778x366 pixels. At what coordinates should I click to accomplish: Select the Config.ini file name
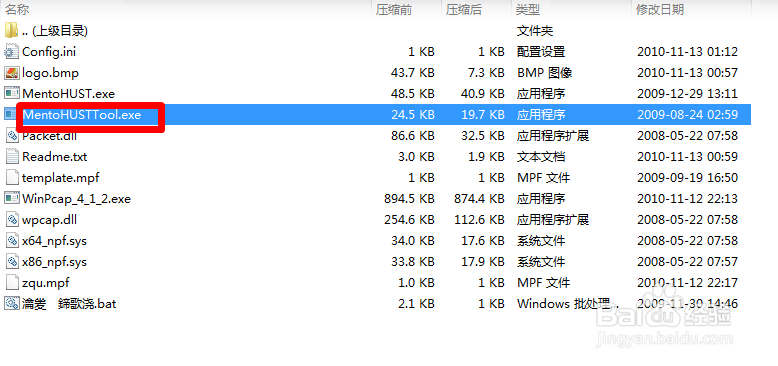point(49,52)
